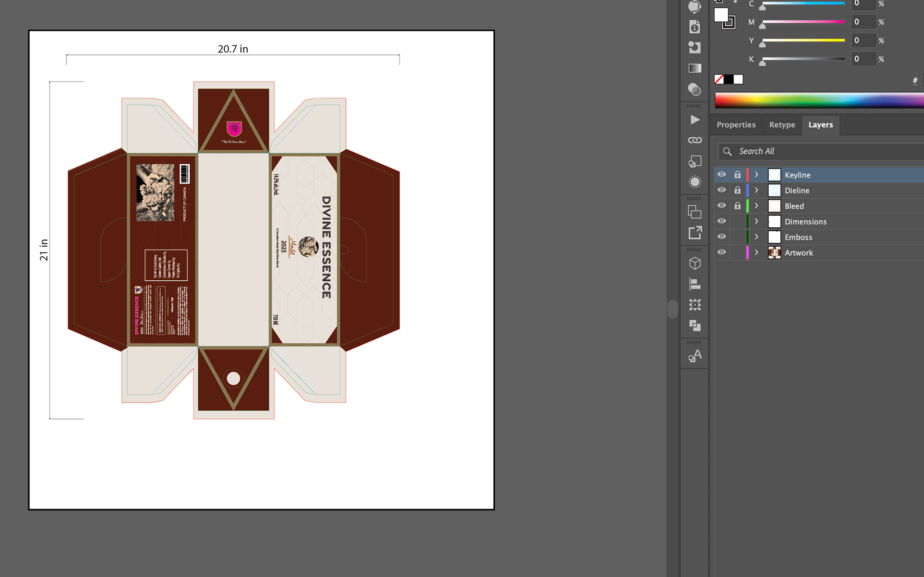Open the Transform panel icon
Image resolution: width=924 pixels, height=577 pixels.
point(695,305)
